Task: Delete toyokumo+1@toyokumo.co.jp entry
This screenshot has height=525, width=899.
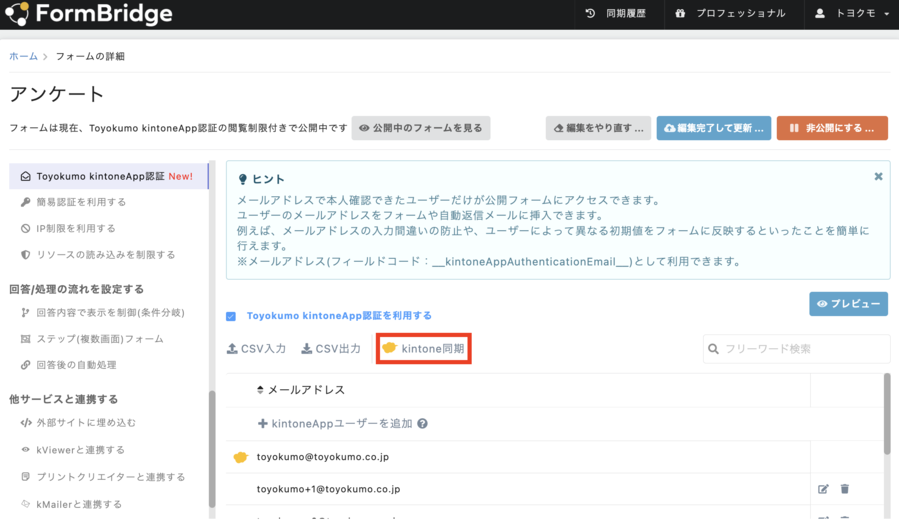Action: pyautogui.click(x=845, y=489)
